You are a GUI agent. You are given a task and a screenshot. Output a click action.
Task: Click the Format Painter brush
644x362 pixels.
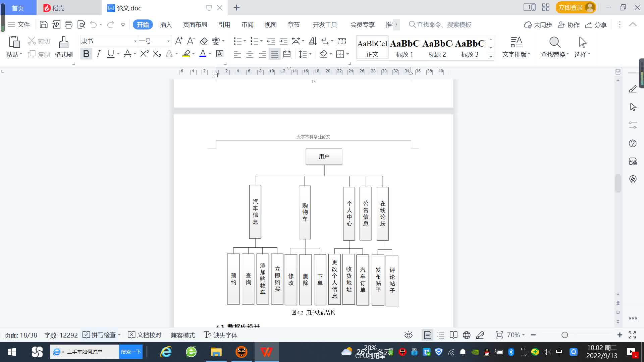(x=63, y=47)
